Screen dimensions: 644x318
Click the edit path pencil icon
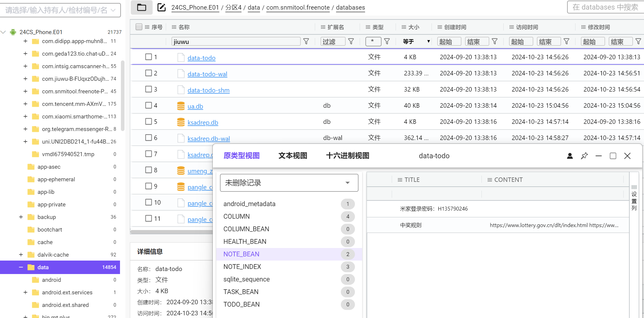click(162, 7)
